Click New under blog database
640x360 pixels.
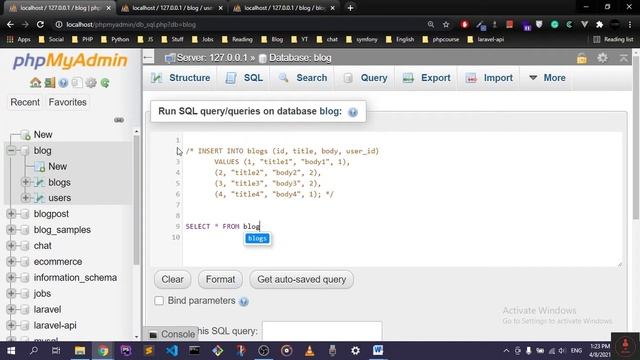58,167
